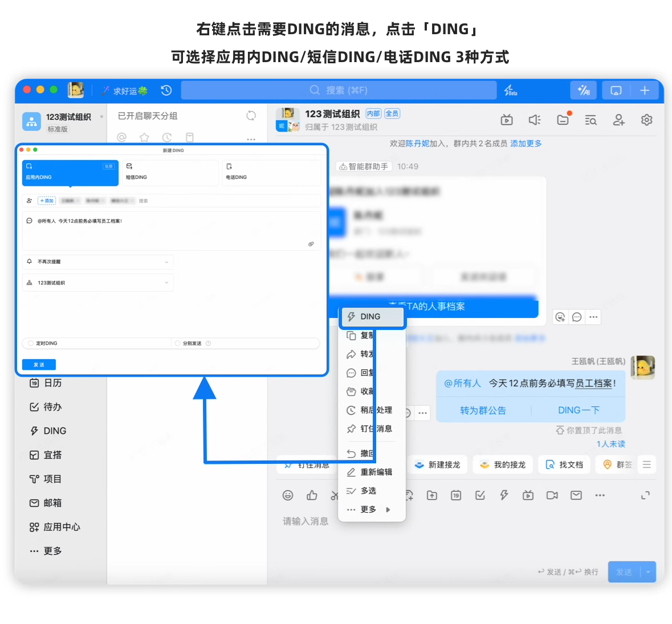Image resolution: width=672 pixels, height=624 pixels.
Task: Click the emoji reaction icon beside the card message
Action: tap(560, 317)
